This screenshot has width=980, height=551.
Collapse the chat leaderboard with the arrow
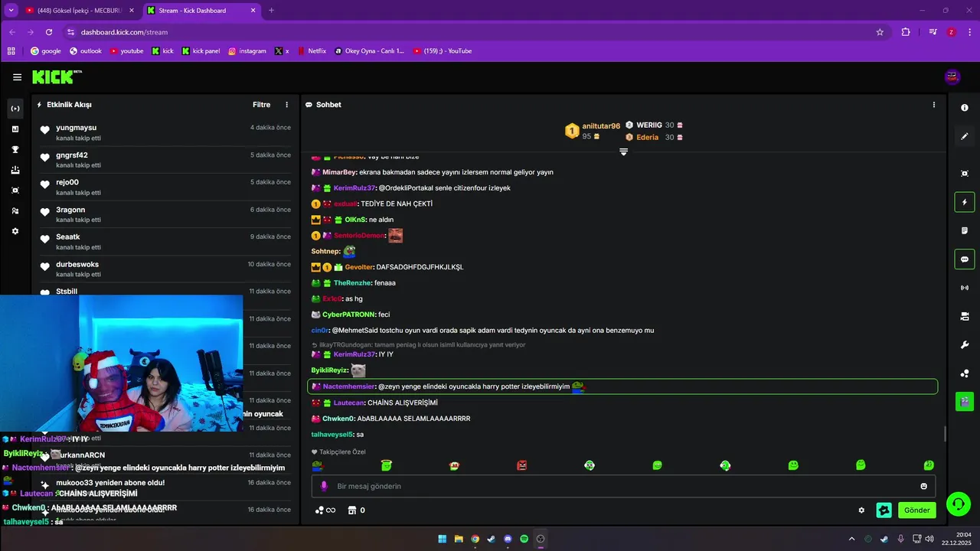[x=623, y=152]
